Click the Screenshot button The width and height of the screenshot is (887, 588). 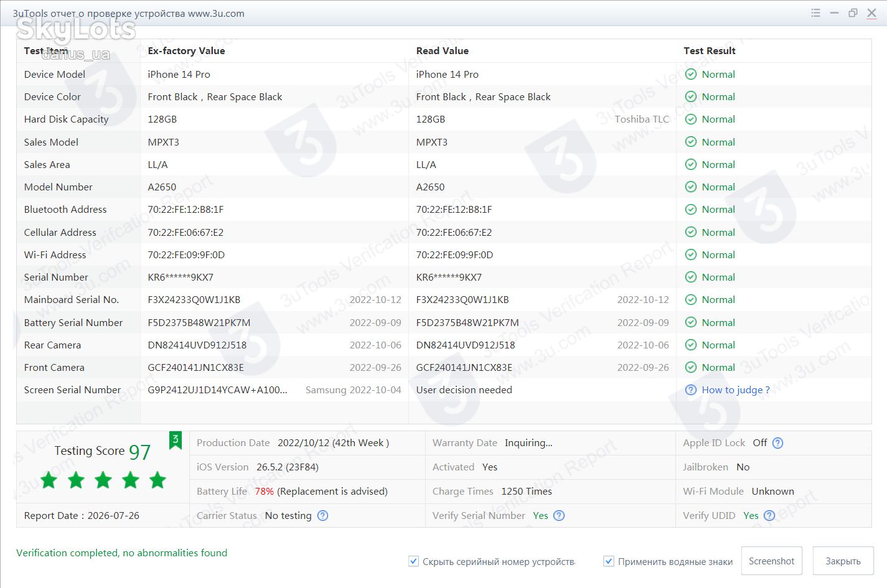(x=771, y=561)
